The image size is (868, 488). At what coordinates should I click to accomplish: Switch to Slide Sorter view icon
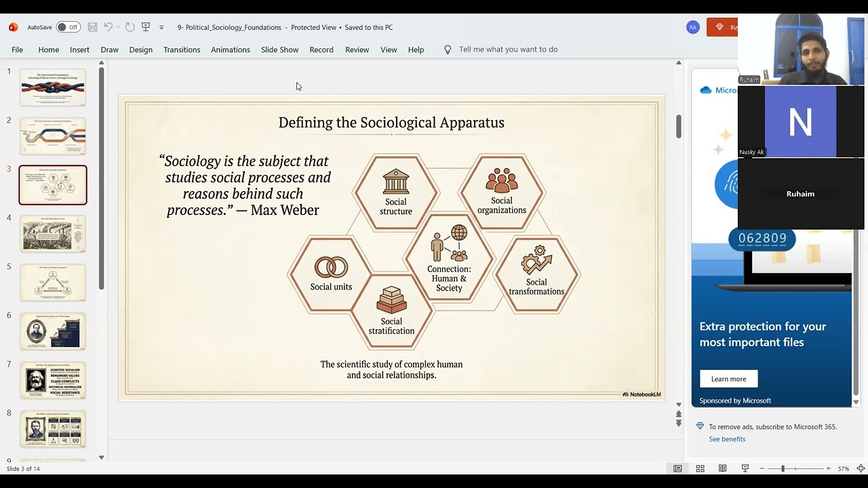[x=700, y=468]
